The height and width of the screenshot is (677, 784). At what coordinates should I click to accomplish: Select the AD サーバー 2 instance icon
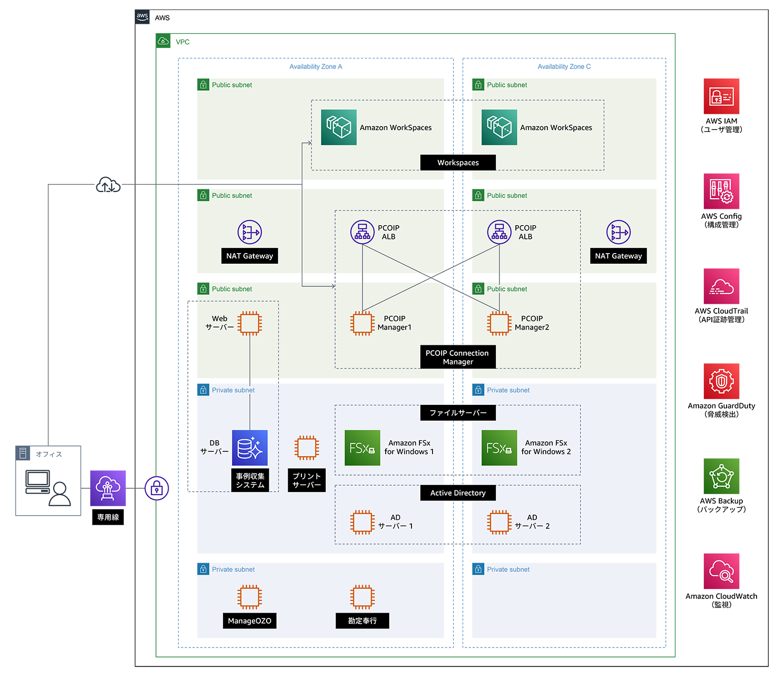coord(499,522)
